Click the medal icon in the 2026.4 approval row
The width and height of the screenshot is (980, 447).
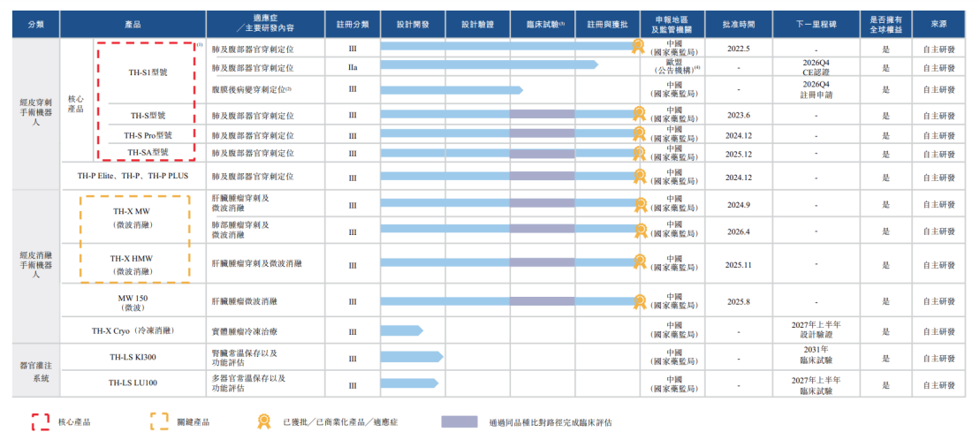pos(640,230)
